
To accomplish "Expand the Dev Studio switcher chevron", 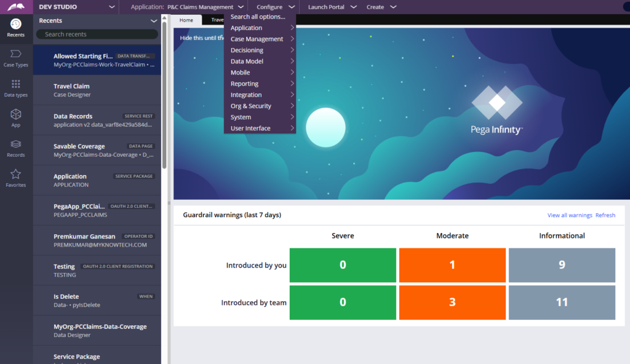I will pos(112,7).
